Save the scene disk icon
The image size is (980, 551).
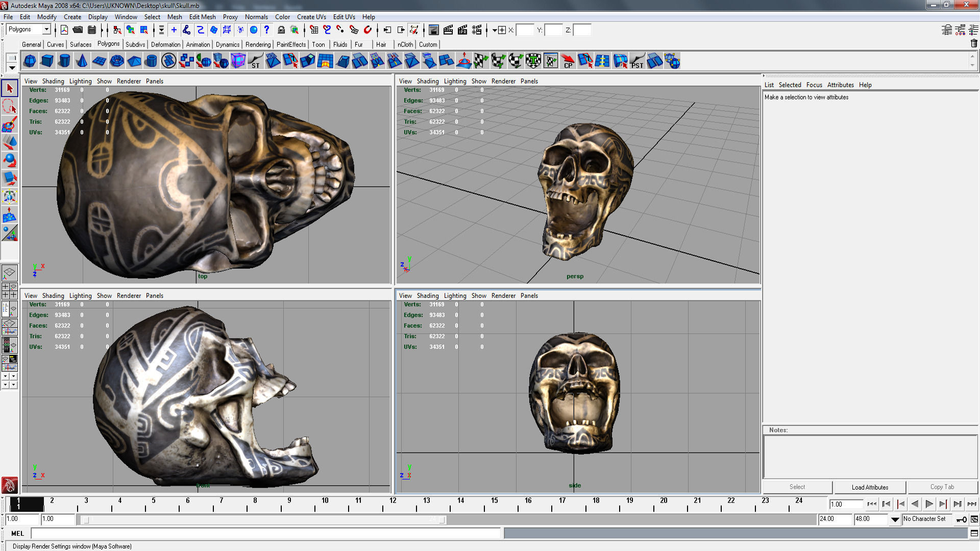[92, 30]
